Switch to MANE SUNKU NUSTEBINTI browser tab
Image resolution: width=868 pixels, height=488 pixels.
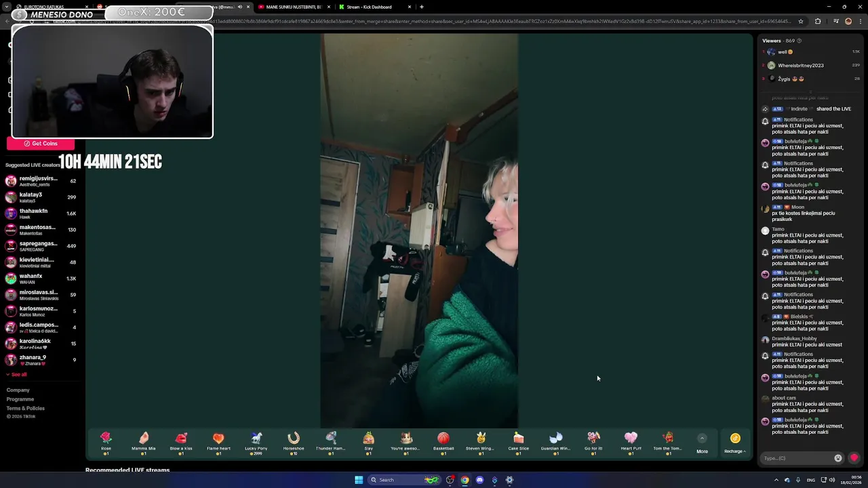pyautogui.click(x=293, y=7)
